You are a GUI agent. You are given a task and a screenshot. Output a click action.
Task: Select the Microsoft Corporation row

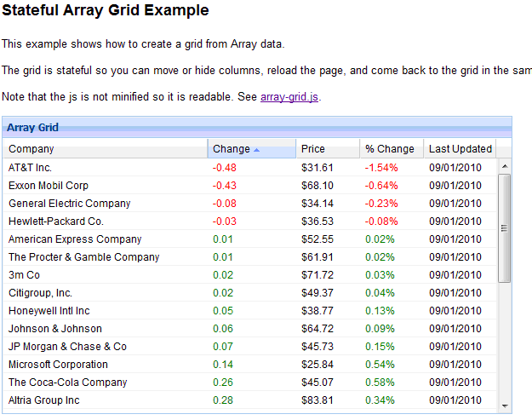[249, 365]
